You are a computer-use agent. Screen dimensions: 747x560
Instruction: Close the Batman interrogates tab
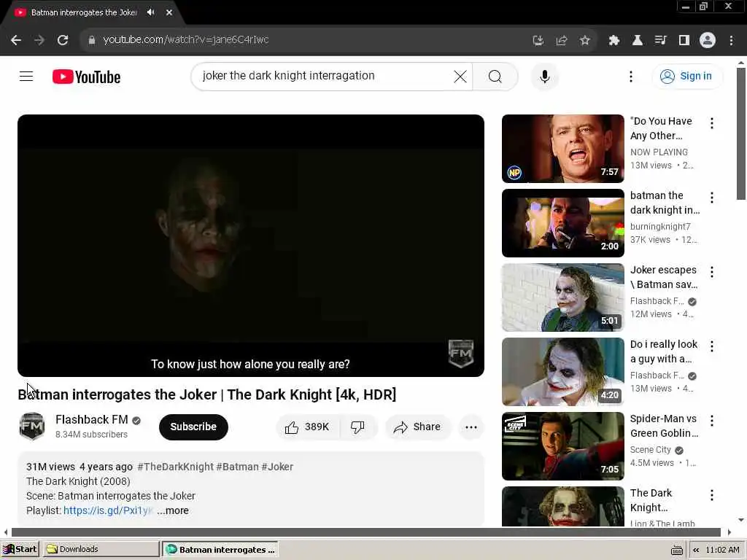pos(169,12)
